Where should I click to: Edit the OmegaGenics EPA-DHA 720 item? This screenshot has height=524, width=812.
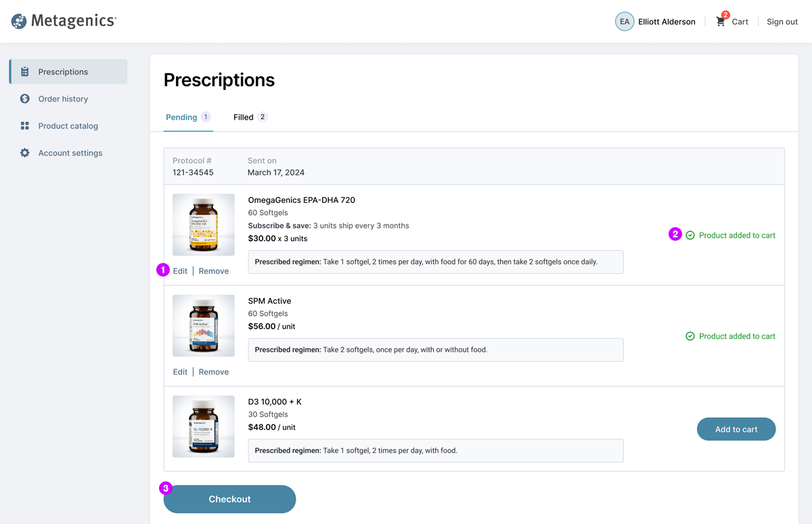[180, 271]
